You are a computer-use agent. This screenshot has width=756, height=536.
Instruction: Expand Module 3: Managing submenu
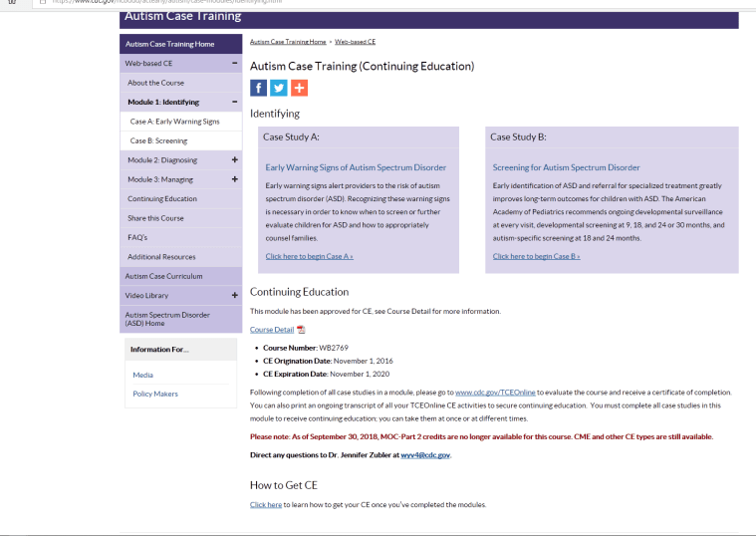(x=234, y=179)
